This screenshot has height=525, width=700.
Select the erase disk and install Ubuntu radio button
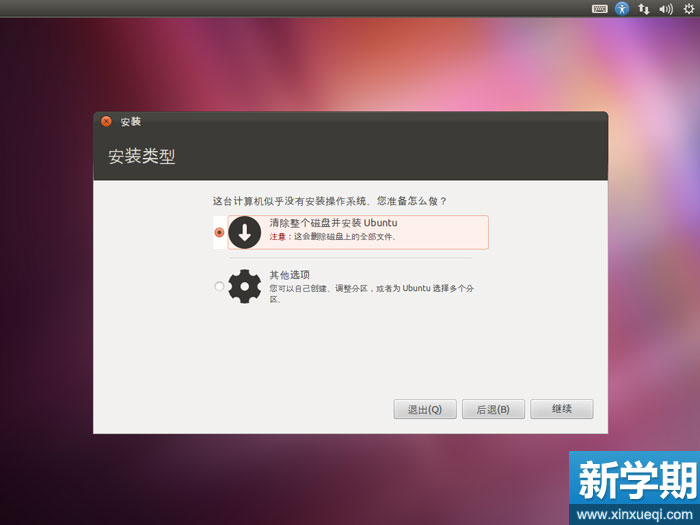point(219,232)
